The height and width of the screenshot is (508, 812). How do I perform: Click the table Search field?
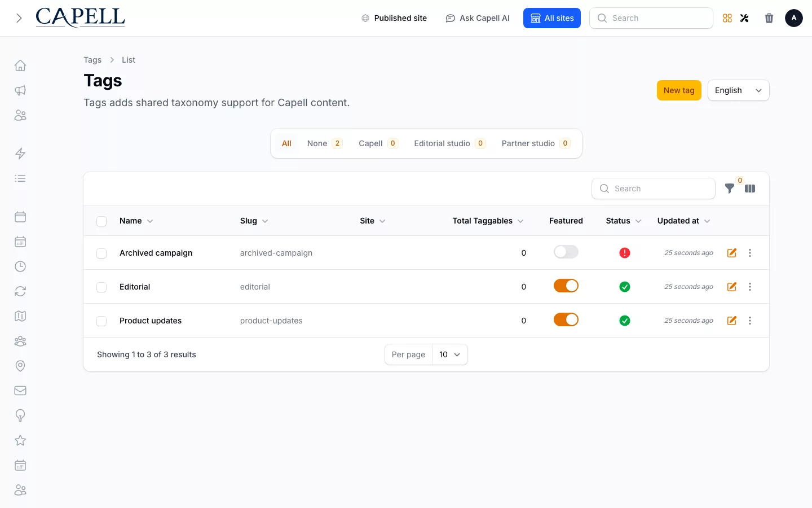click(654, 189)
